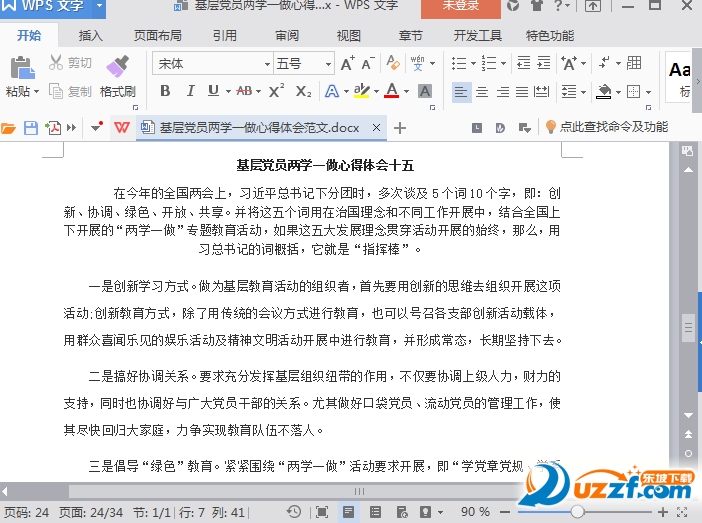Expand underline style dropdown arrow
Screen dimensions: 702x523
pyautogui.click(x=228, y=92)
